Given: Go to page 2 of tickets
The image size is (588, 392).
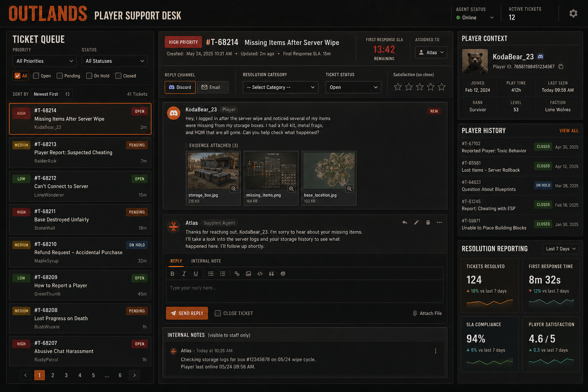Looking at the screenshot, I should point(53,375).
